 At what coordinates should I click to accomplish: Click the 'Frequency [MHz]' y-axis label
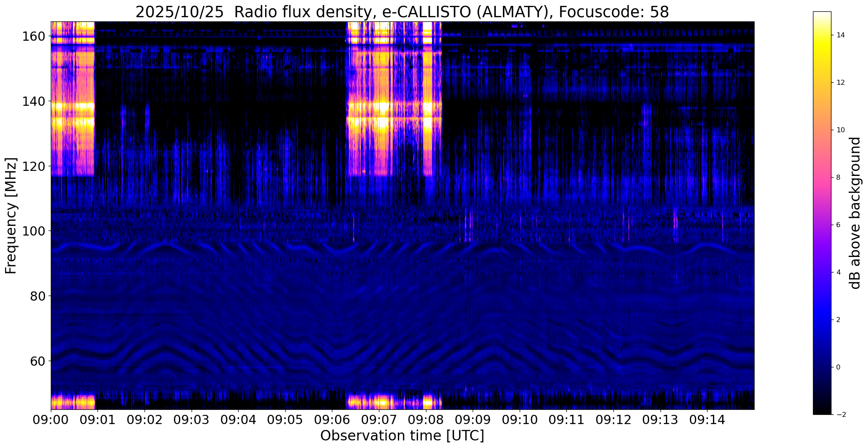tap(11, 216)
